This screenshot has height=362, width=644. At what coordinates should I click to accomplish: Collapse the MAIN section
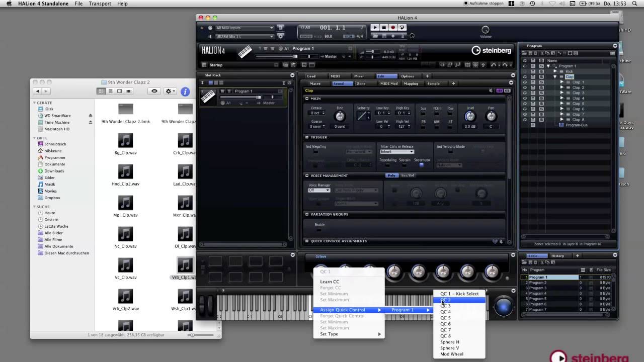tap(307, 99)
